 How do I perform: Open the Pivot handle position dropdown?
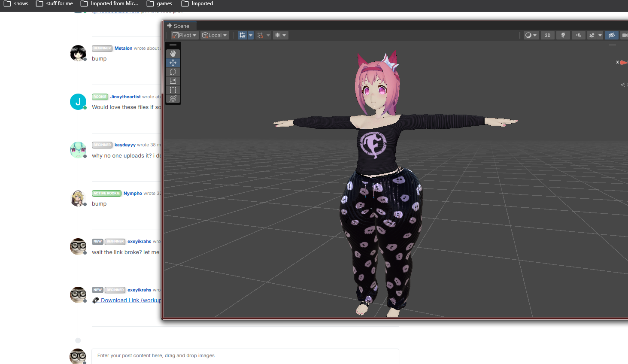185,35
